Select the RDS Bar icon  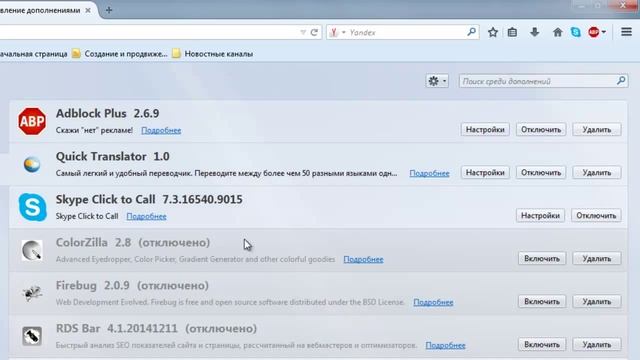tap(32, 336)
